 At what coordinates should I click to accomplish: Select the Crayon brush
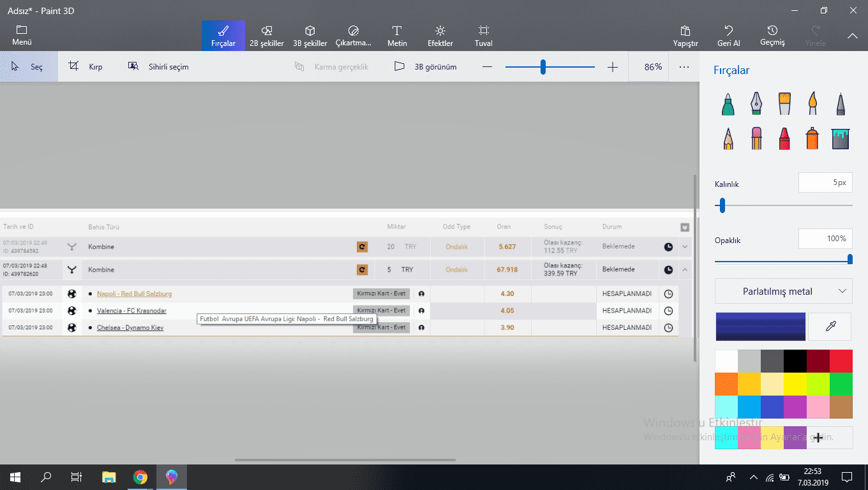(x=785, y=138)
